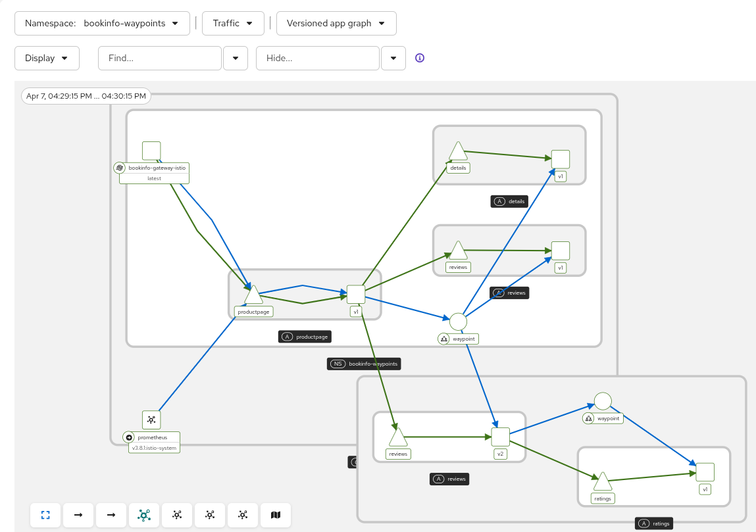Click the NS bookinfo-waypoints namespace label

click(x=364, y=364)
